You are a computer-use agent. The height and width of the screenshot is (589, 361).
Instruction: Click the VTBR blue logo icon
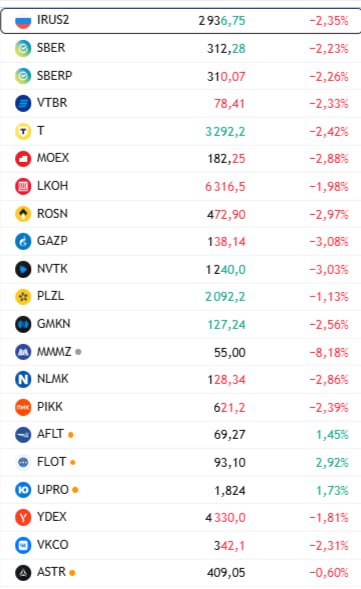23,103
